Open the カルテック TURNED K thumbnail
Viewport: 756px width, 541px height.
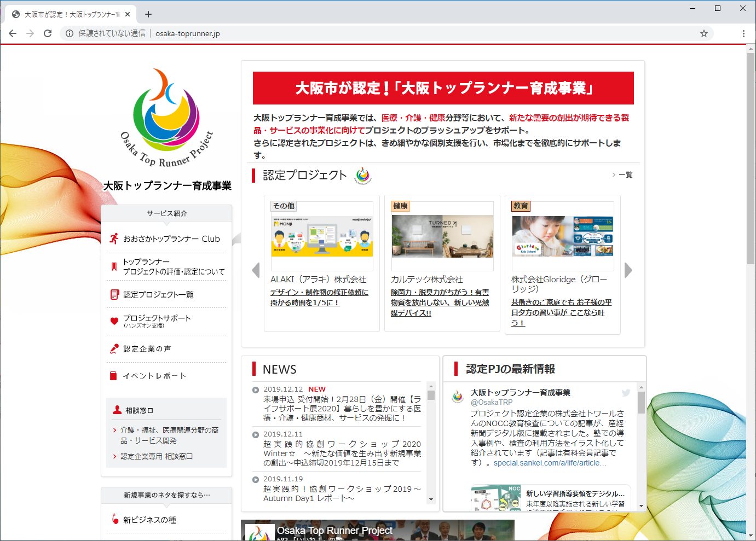point(442,236)
